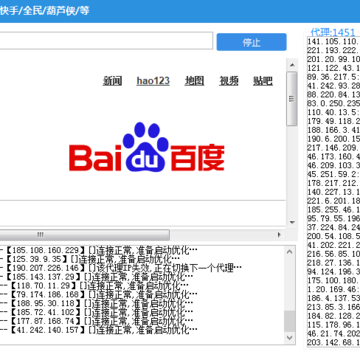Click the 代理:1451 proxy counter label

(x=333, y=32)
